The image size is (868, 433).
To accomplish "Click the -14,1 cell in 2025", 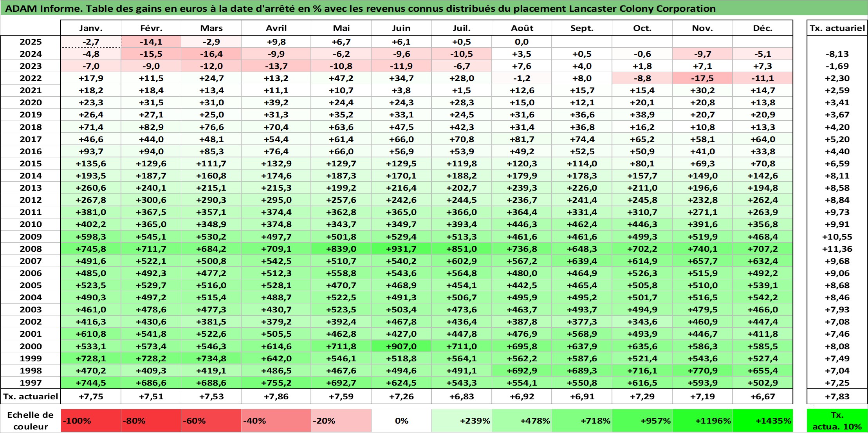I will tap(151, 42).
